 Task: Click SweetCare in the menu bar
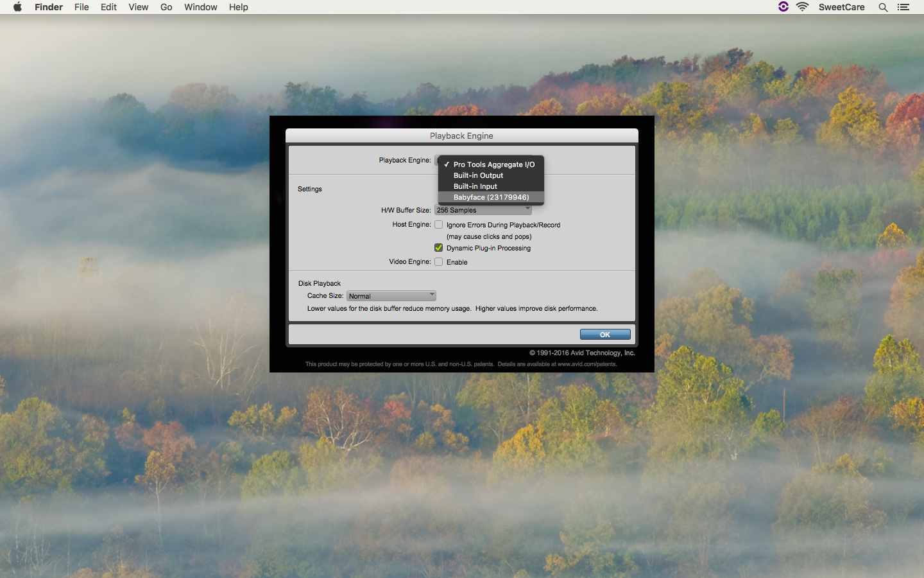click(x=841, y=7)
